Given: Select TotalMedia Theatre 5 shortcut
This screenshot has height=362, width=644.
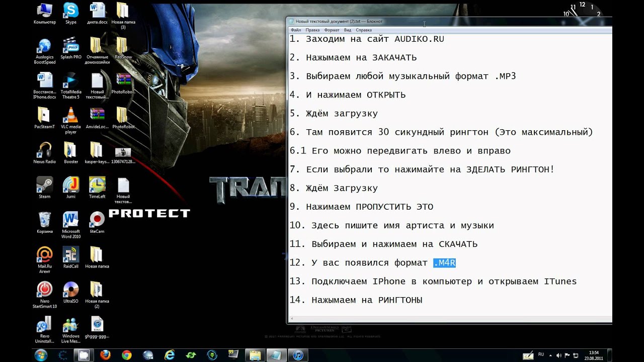Looking at the screenshot, I should [71, 85].
